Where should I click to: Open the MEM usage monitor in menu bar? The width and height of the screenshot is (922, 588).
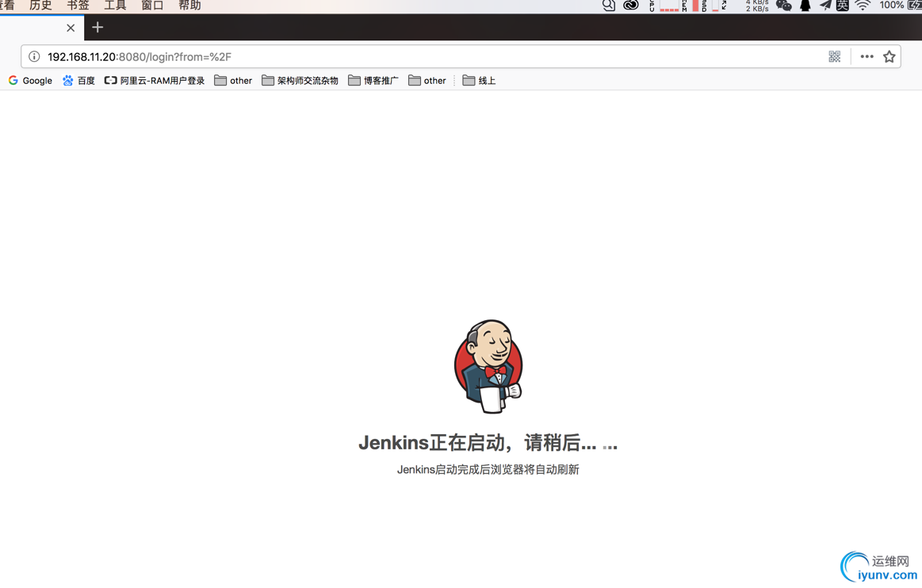(x=691, y=6)
